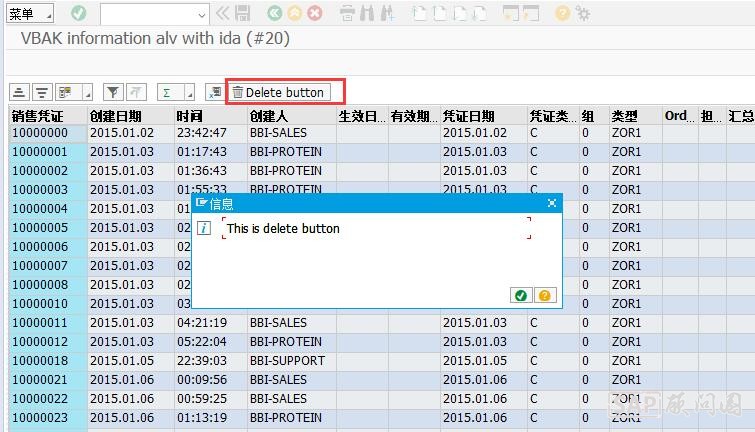Expand the command field dropdown arrow
This screenshot has width=755, height=432.
[x=201, y=14]
